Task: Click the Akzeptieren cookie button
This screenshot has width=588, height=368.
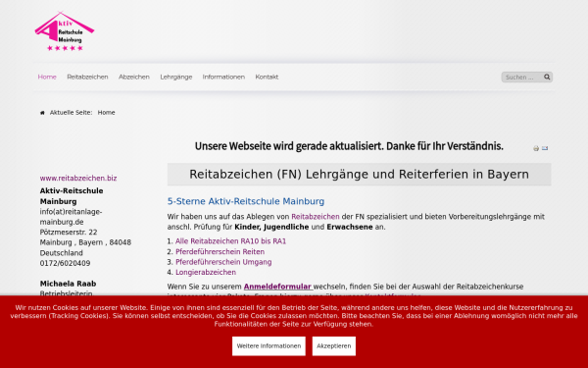Action: pyautogui.click(x=334, y=345)
